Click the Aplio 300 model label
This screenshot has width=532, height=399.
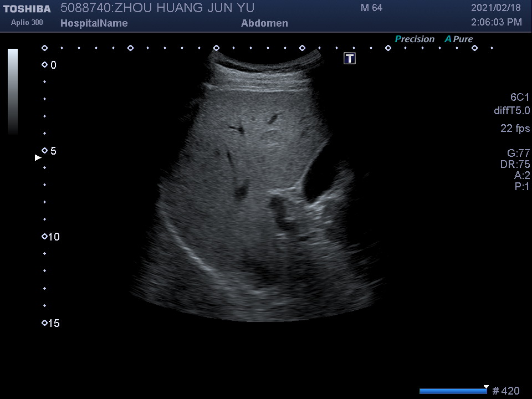27,23
